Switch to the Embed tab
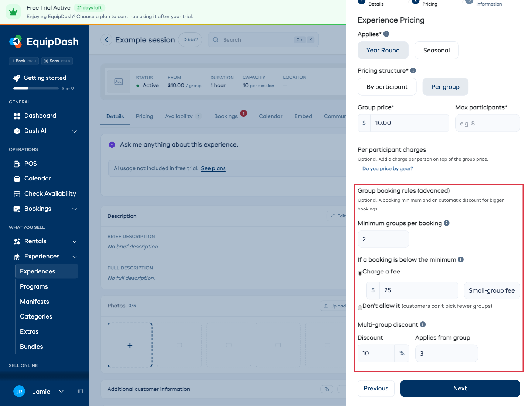 pyautogui.click(x=303, y=116)
